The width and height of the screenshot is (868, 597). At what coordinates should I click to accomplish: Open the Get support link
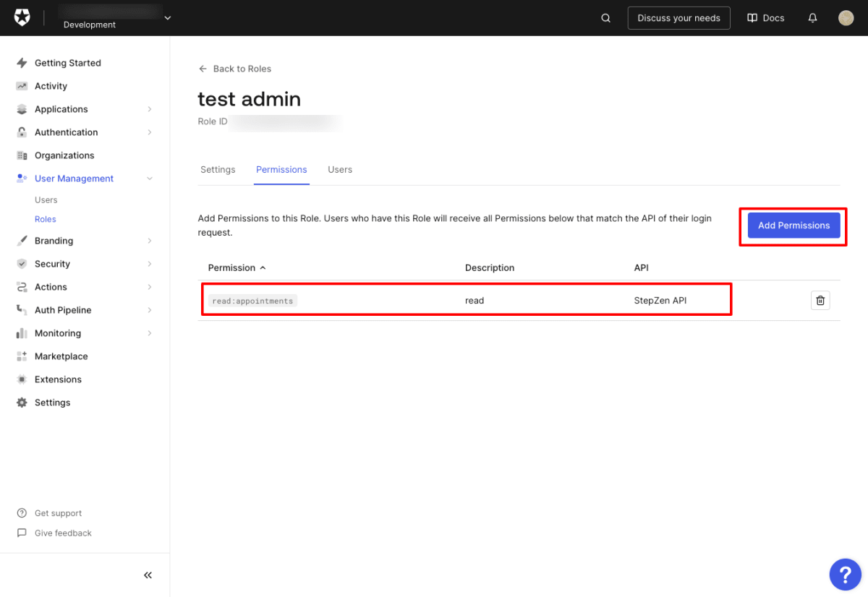point(58,513)
